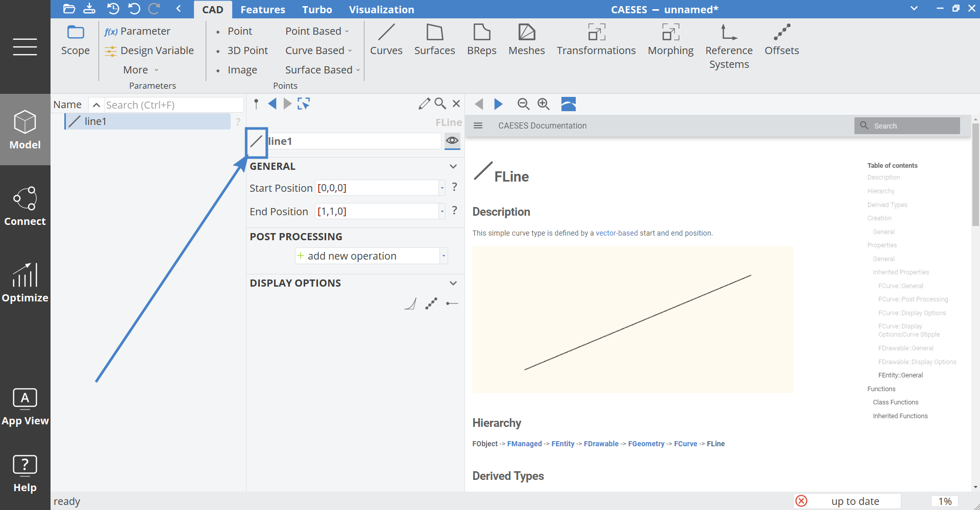The image size is (980, 510).
Task: Go to next object in editor
Action: point(287,104)
